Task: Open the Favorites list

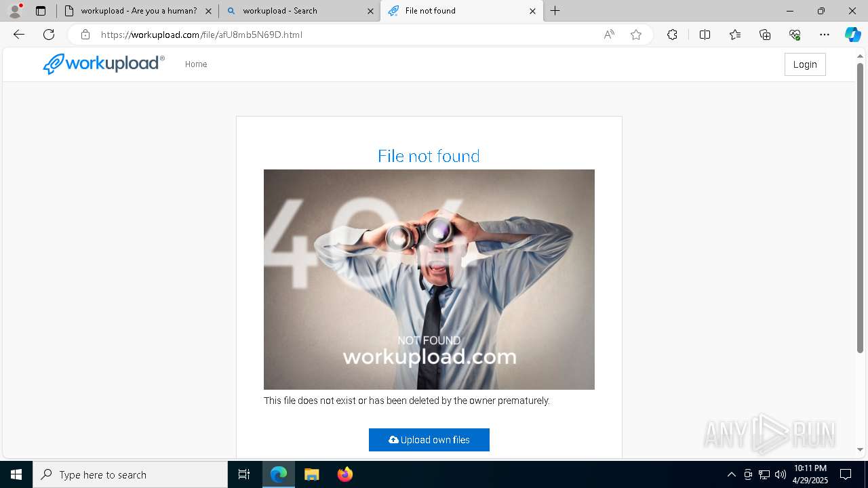Action: click(735, 35)
